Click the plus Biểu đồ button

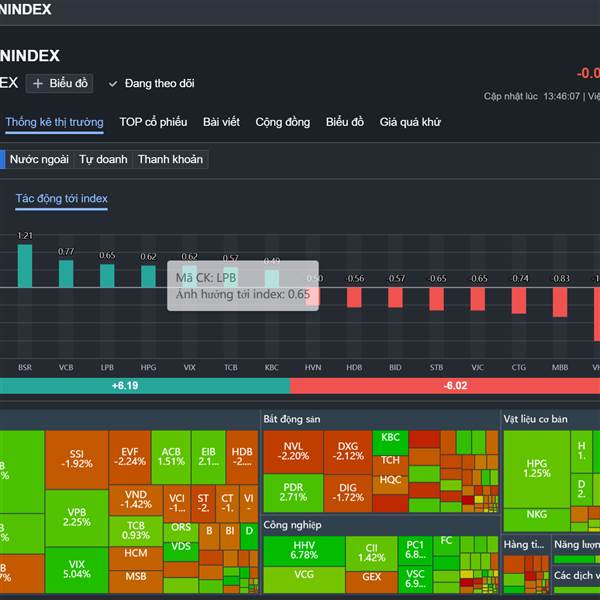pyautogui.click(x=59, y=83)
